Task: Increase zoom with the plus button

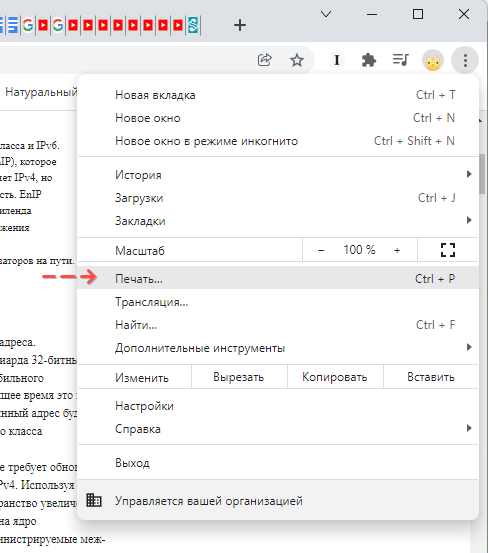Action: [397, 250]
